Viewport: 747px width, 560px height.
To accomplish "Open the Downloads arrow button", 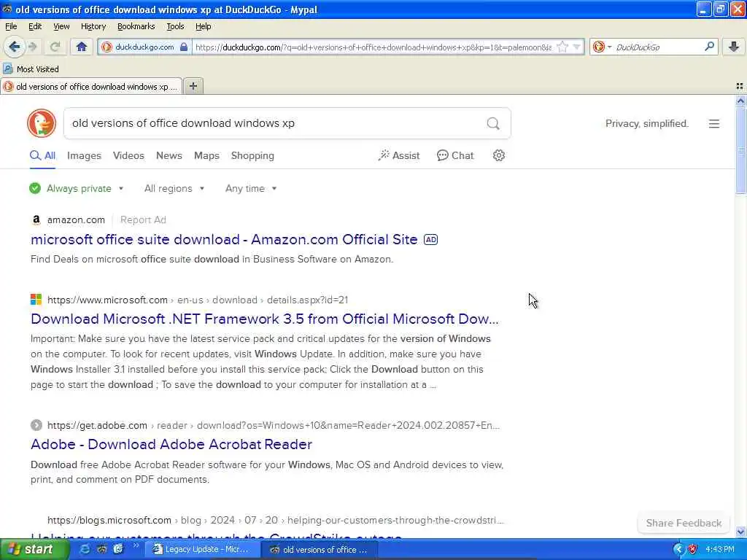I will pyautogui.click(x=734, y=47).
